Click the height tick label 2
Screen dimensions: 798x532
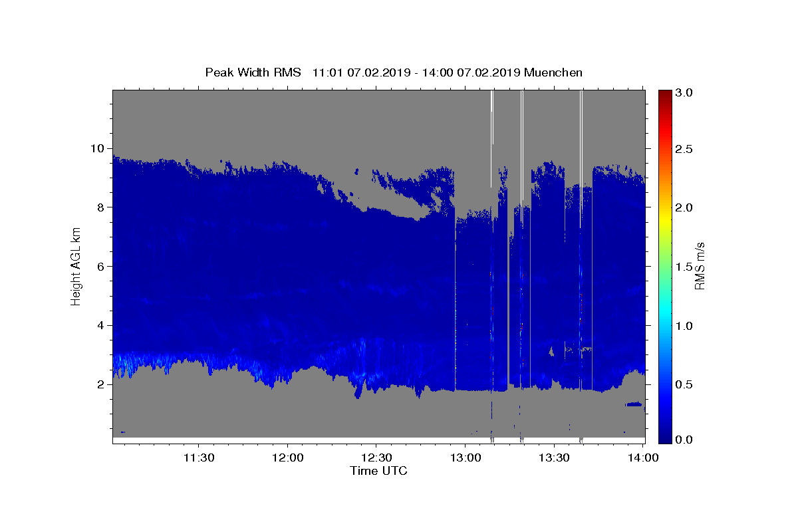pyautogui.click(x=100, y=384)
